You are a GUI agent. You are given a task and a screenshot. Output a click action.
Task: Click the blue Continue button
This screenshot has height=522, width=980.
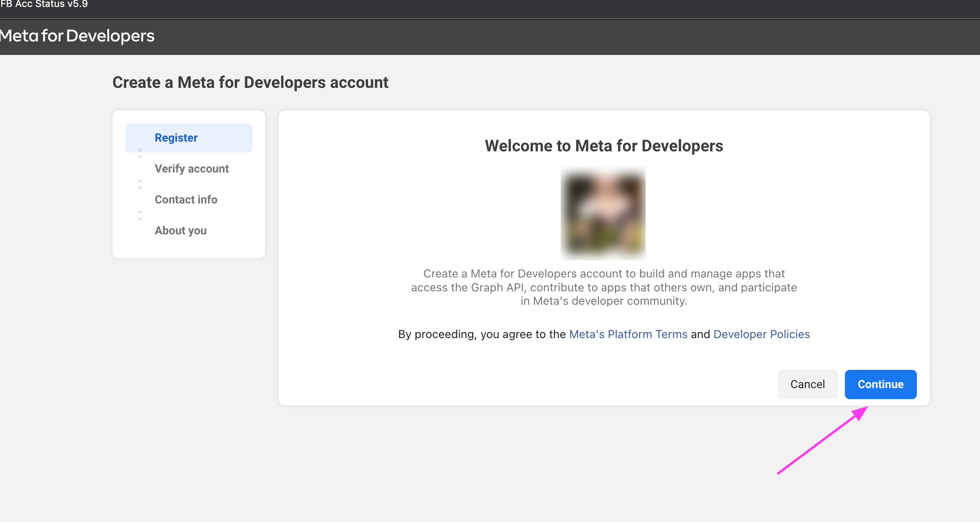click(880, 384)
